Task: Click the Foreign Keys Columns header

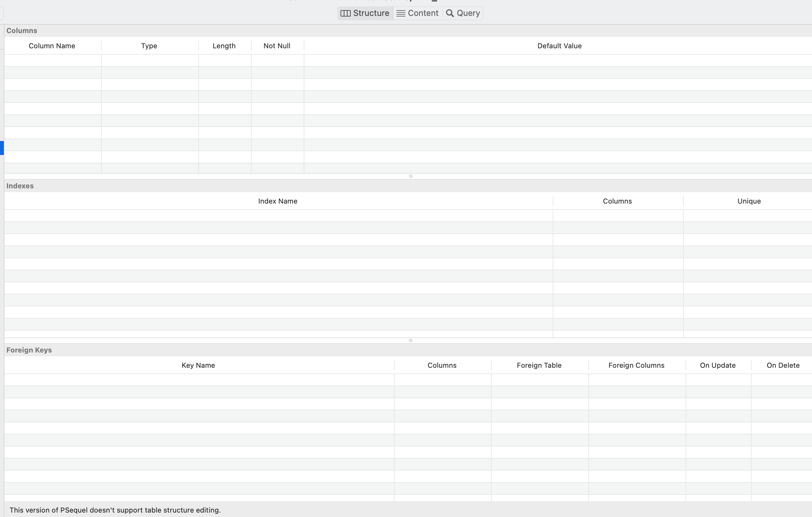Action: pos(442,365)
